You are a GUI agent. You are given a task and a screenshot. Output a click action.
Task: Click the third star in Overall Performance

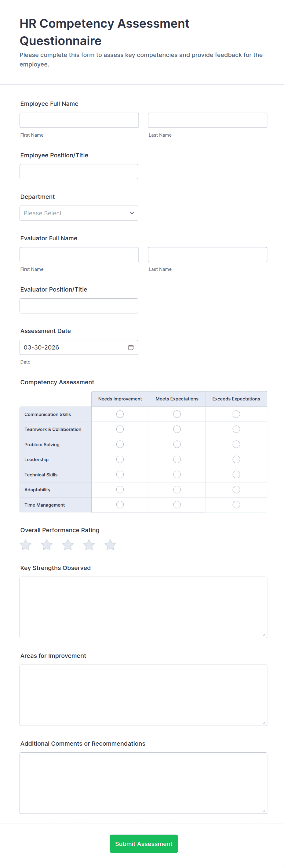tap(68, 545)
